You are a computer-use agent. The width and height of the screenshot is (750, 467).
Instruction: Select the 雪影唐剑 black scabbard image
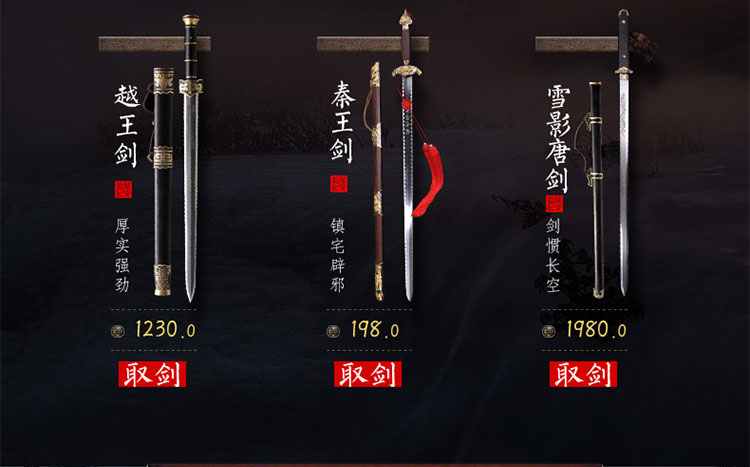(596, 189)
